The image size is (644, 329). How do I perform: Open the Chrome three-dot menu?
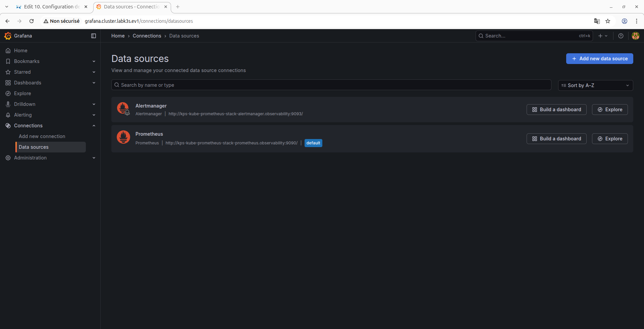click(x=637, y=21)
